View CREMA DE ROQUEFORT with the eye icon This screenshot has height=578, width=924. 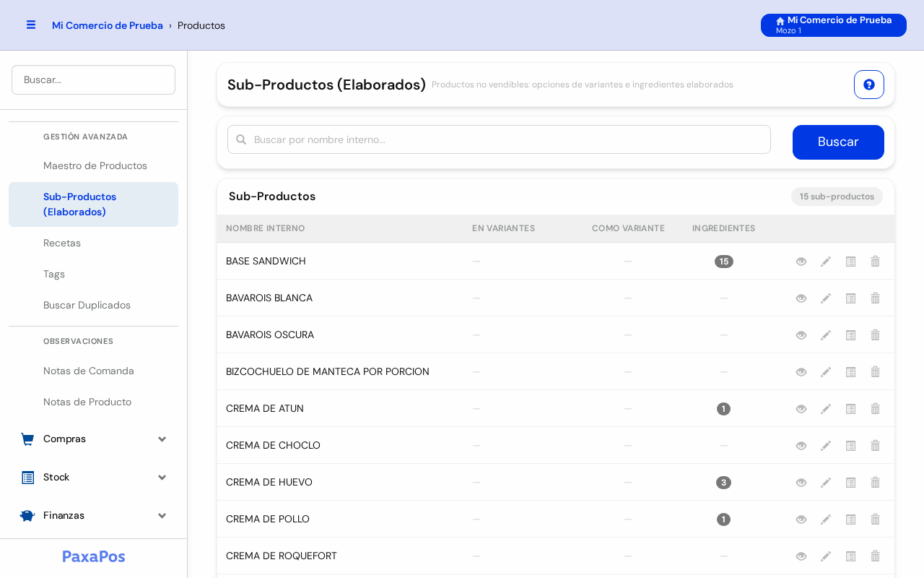pos(801,556)
